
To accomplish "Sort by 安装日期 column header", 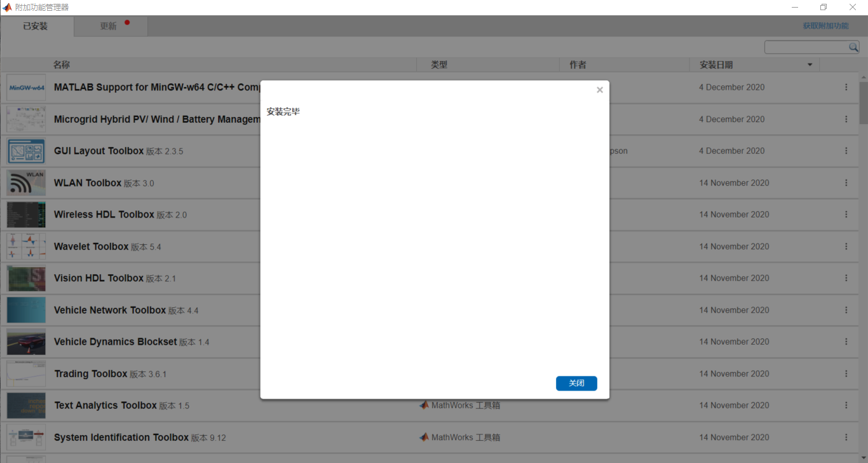I will 716,65.
